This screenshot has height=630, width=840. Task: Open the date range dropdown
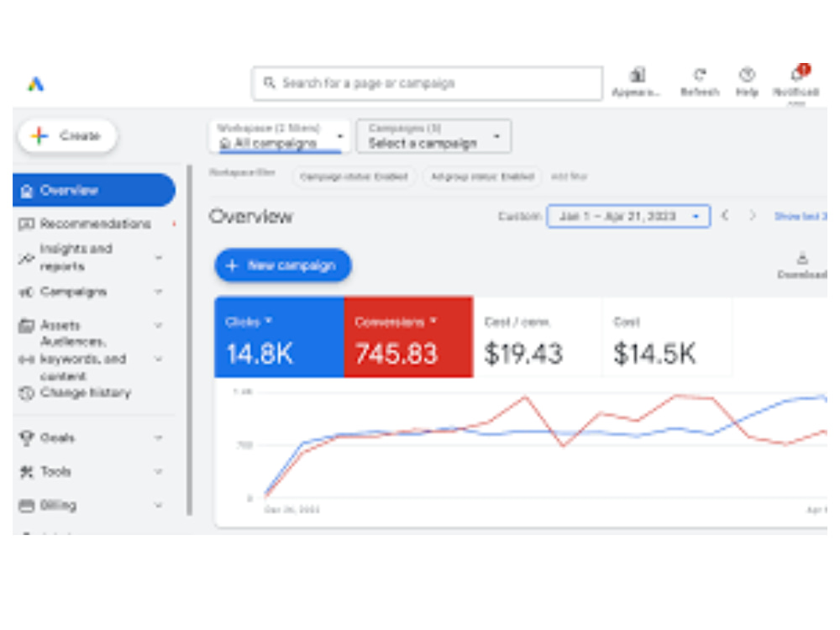[x=629, y=217]
